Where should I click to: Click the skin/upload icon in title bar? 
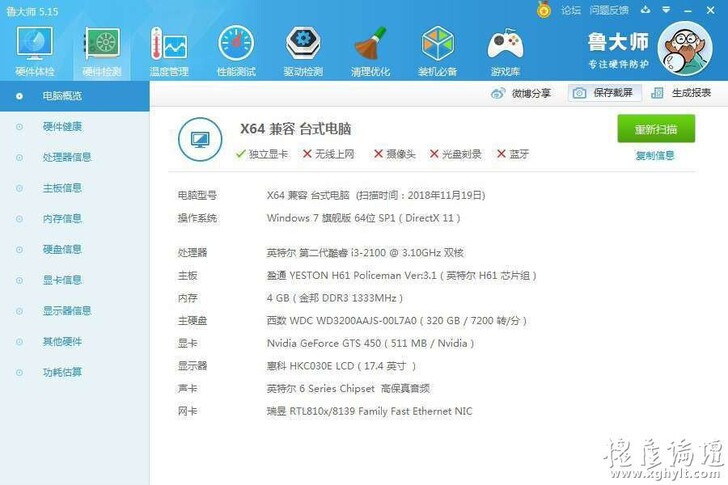645,10
